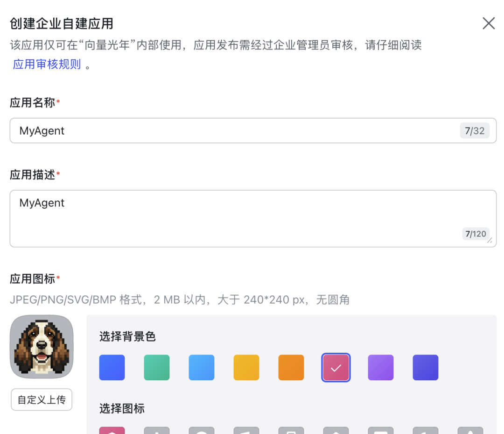Select the document icon in 选择图标 row
Viewport: 504px width, 434px height.
coord(291,430)
